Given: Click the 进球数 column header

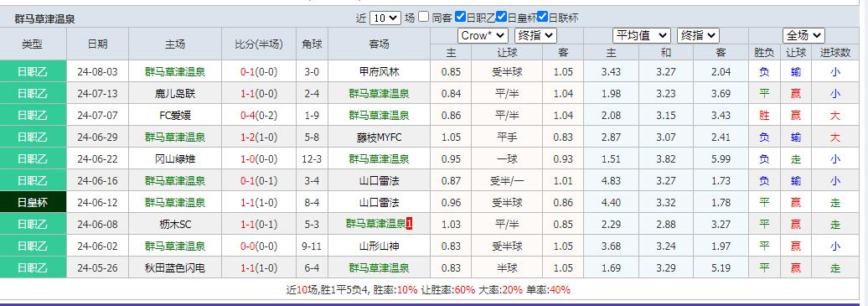Looking at the screenshot, I should 835,53.
